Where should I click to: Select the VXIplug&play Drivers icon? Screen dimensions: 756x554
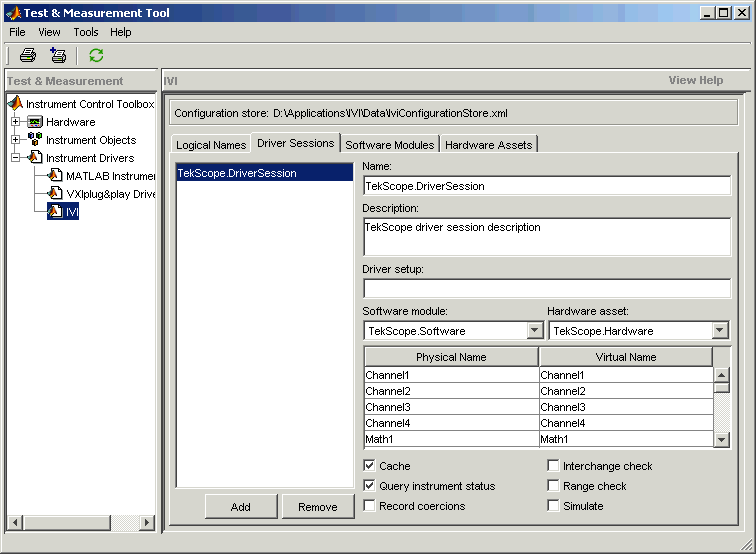[x=55, y=194]
